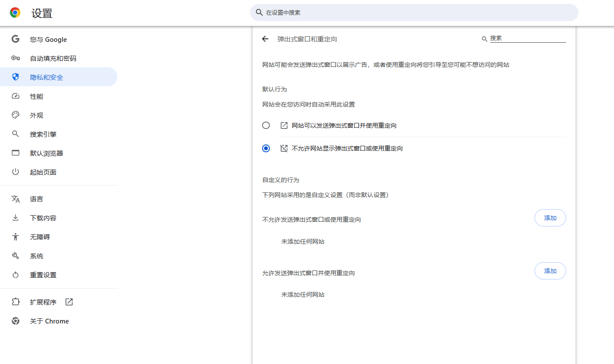Image resolution: width=614 pixels, height=364 pixels.
Task: Open 扩展程序 link in sidebar
Action: coord(59,302)
